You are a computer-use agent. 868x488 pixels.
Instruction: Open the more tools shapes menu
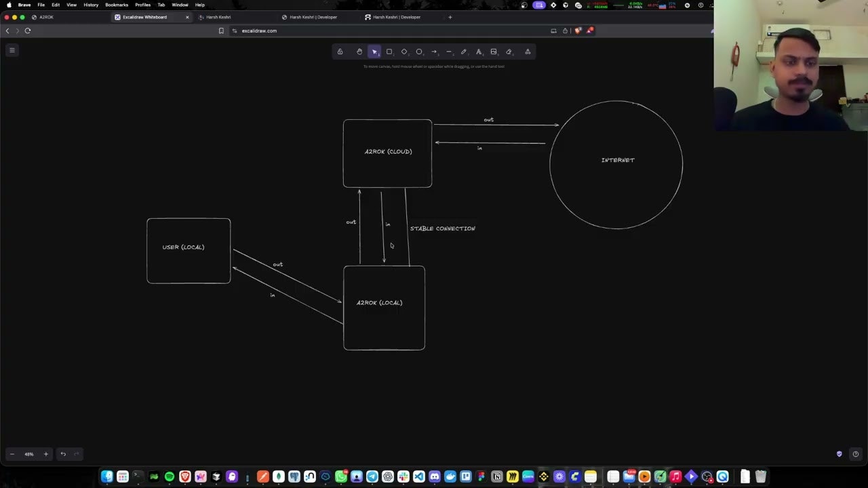click(x=528, y=52)
